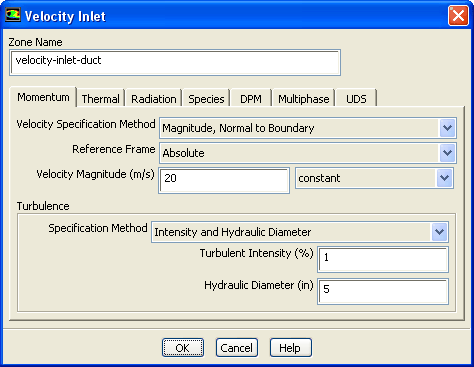Click the 'Reference Frame' label
Image resolution: width=474 pixels, height=367 pixels.
pos(114,149)
